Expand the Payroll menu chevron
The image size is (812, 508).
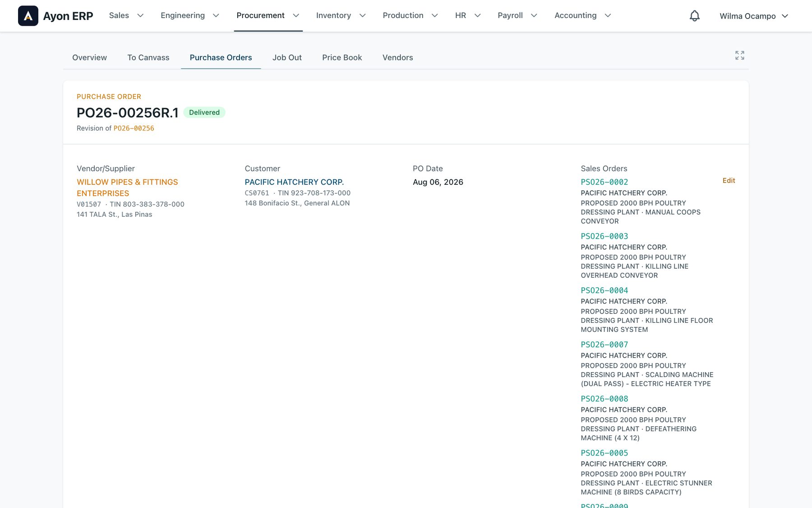tap(534, 15)
